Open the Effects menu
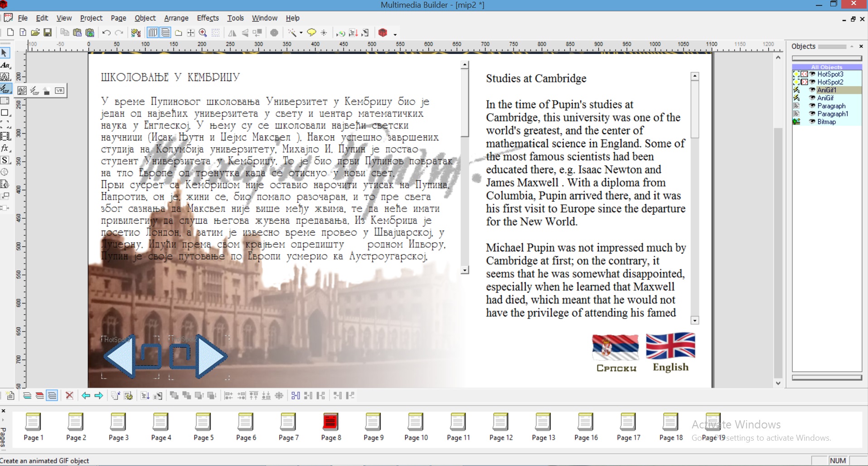The height and width of the screenshot is (466, 868). pyautogui.click(x=208, y=18)
